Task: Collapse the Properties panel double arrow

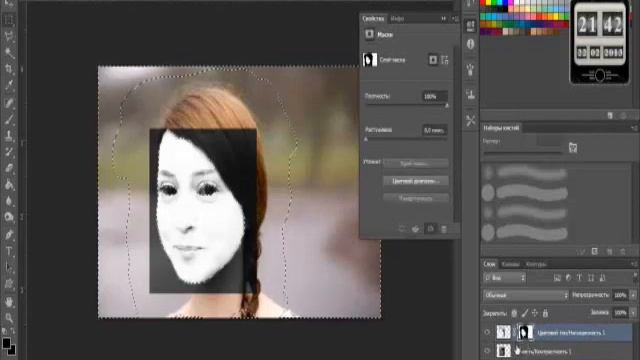Action: click(x=444, y=19)
